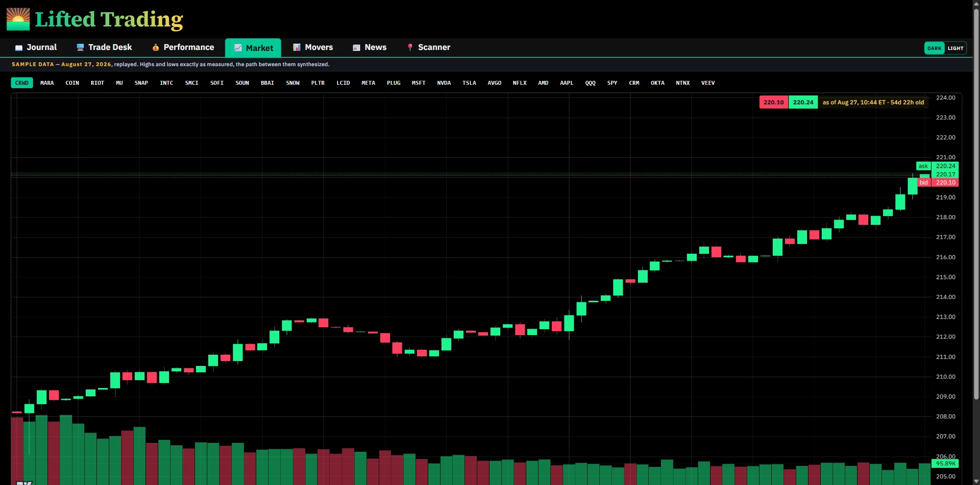
Task: Select the PLTR ticker
Action: 318,83
